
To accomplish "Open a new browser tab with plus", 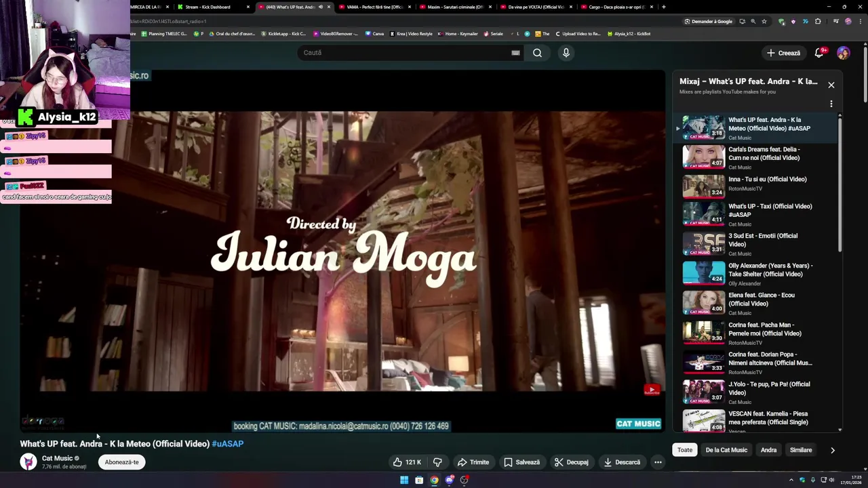I will click(663, 7).
